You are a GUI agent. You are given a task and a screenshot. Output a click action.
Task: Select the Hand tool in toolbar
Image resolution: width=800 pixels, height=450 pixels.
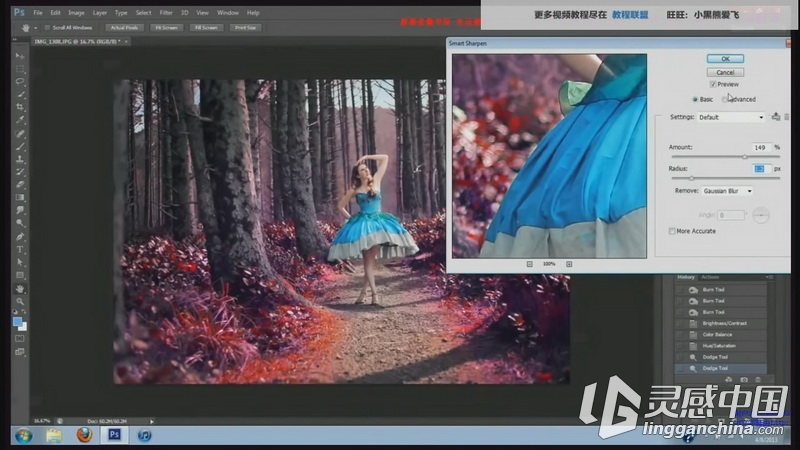click(x=20, y=289)
